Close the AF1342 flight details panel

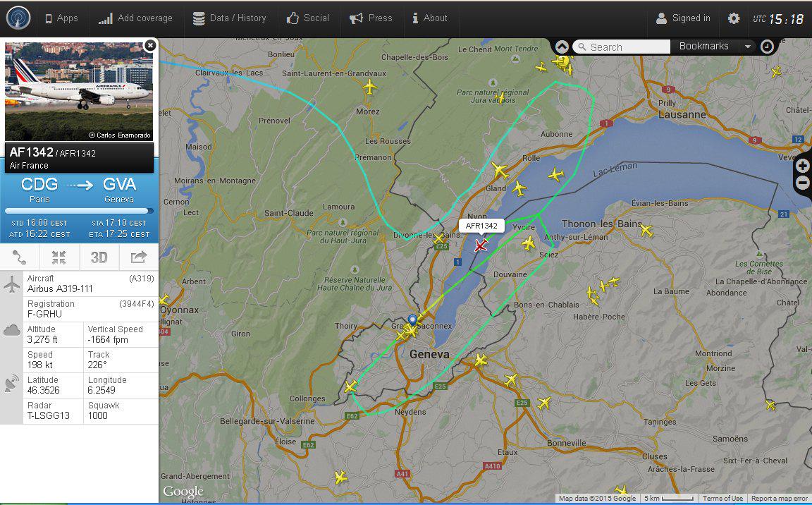click(x=149, y=46)
